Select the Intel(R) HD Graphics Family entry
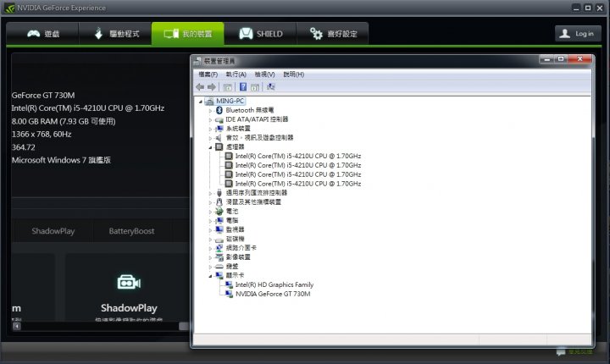The width and height of the screenshot is (610, 364). click(274, 284)
